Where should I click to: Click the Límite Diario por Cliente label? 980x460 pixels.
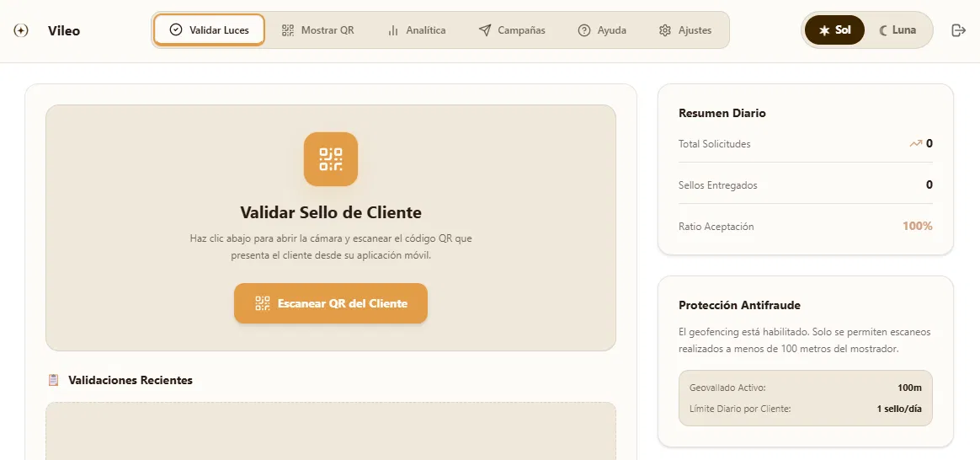pos(740,409)
